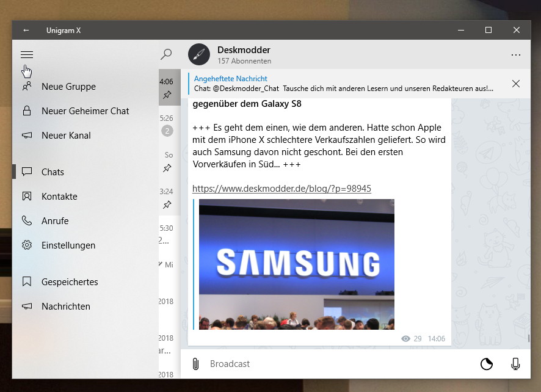
Task: Collapse the hamburger navigation menu
Action: click(27, 54)
